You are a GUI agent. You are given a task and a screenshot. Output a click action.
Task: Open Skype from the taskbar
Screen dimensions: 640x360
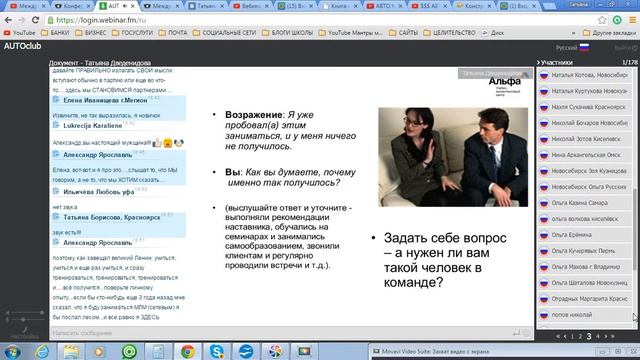(217, 351)
